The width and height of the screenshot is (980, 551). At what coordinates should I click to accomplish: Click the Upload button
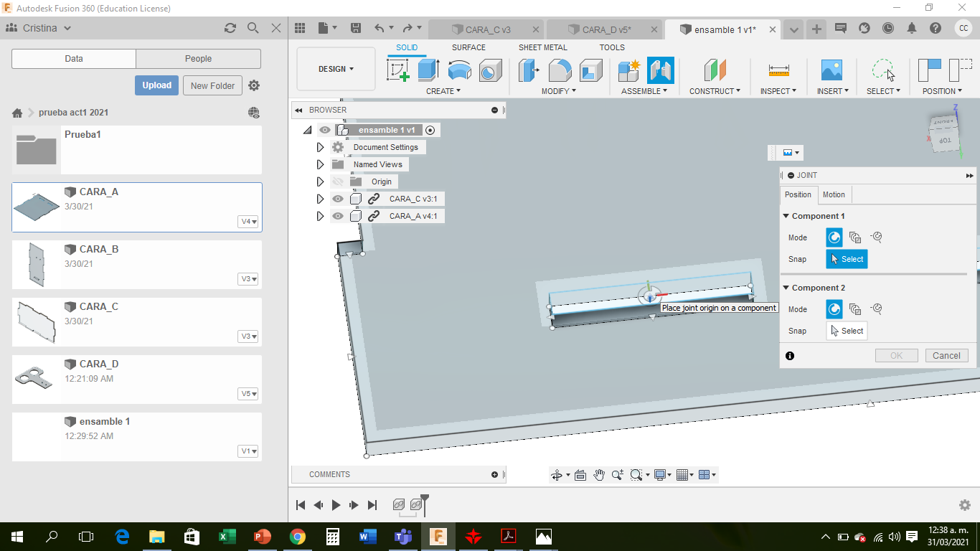(156, 85)
